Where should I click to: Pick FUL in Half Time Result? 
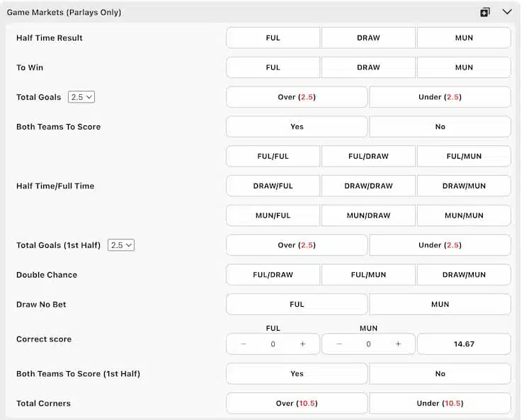(273, 38)
